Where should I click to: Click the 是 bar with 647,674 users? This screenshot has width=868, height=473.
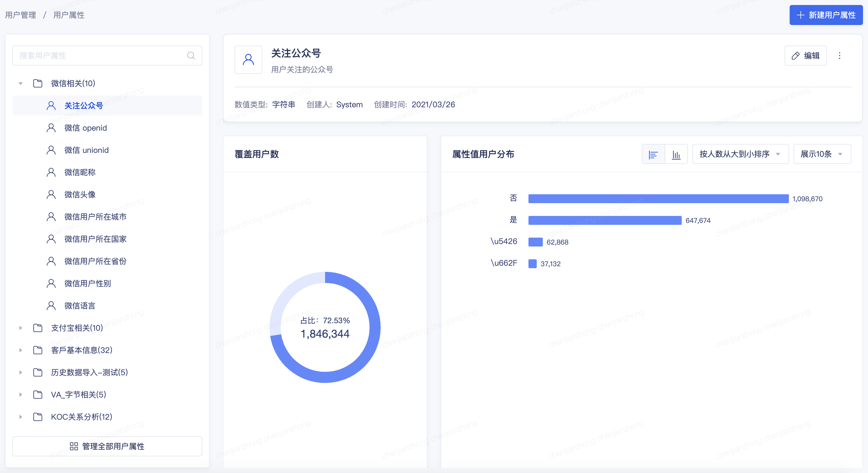point(605,220)
